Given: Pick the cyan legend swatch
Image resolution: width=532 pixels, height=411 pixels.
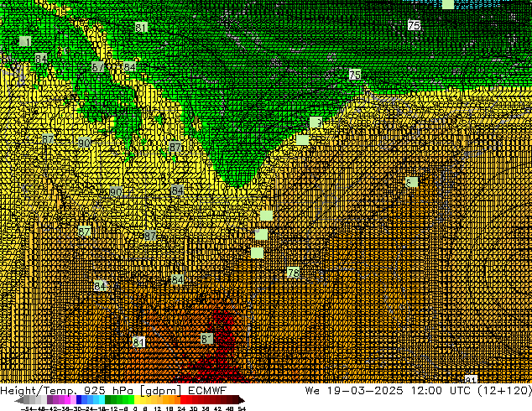Looking at the screenshot, I should pos(102,400).
